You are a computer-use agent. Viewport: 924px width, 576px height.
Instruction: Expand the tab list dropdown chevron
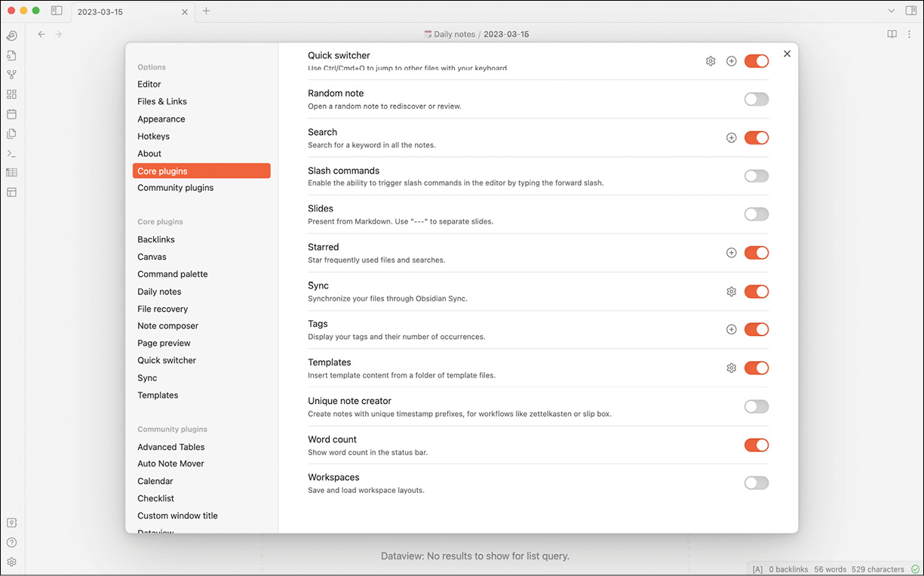[x=892, y=11]
